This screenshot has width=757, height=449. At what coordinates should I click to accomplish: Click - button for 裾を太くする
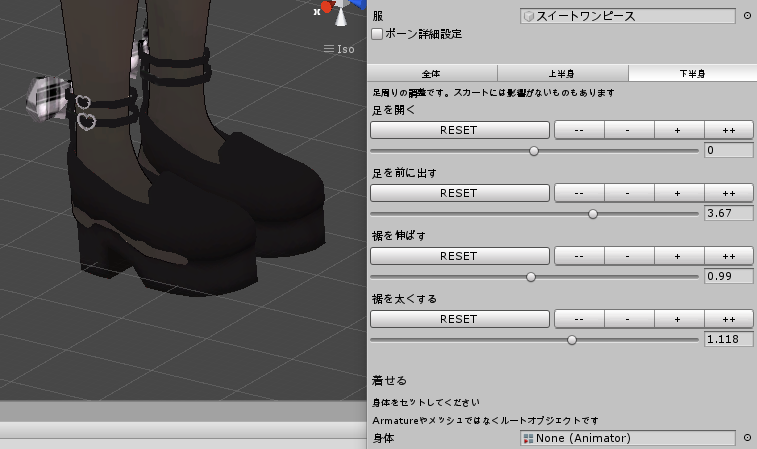(x=629, y=319)
